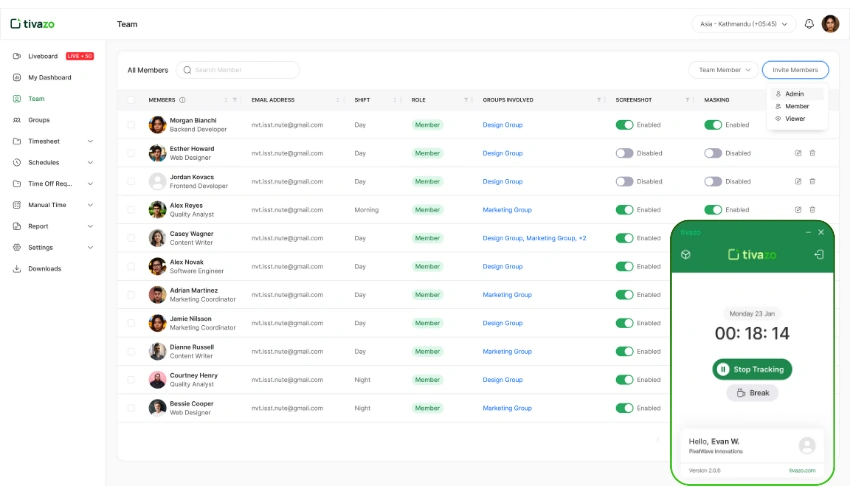Disable screenshots for Bessie Cooper
850x494 pixels.
[x=624, y=408]
